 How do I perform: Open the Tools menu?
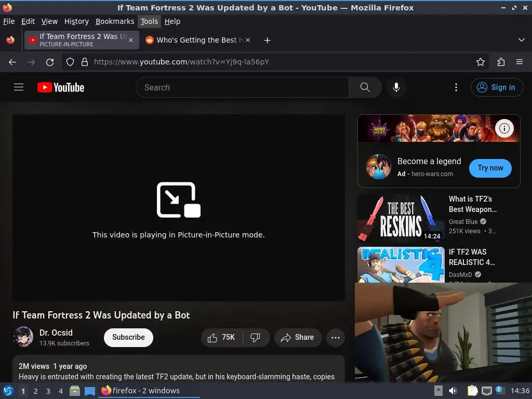[149, 21]
